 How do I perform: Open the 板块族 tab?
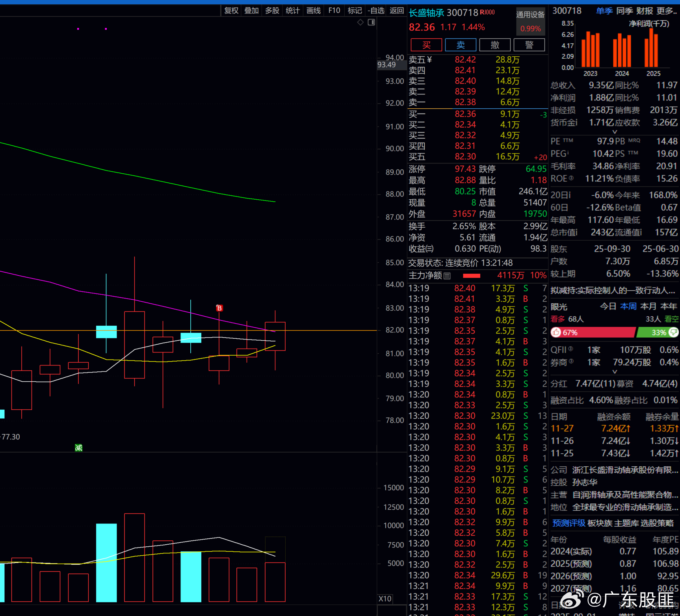pyautogui.click(x=600, y=523)
